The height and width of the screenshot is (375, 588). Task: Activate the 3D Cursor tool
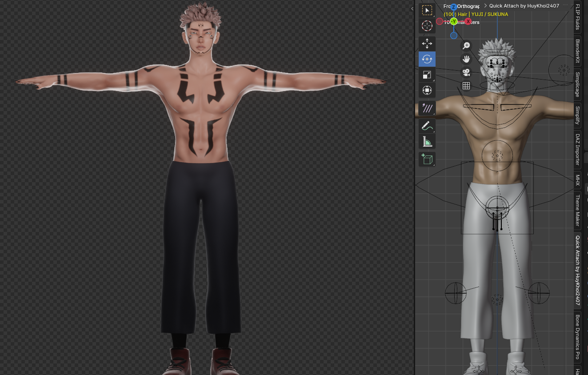tap(427, 26)
